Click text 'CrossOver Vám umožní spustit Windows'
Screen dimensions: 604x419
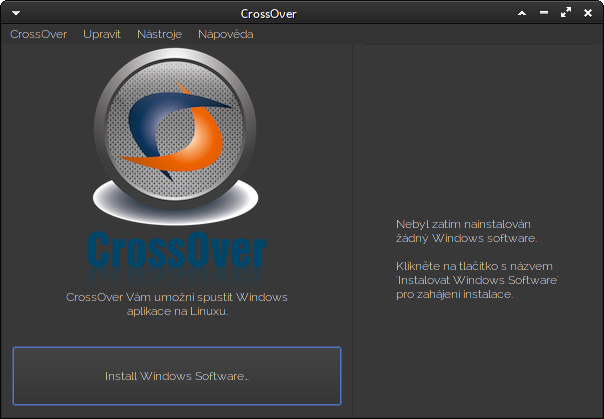177,297
